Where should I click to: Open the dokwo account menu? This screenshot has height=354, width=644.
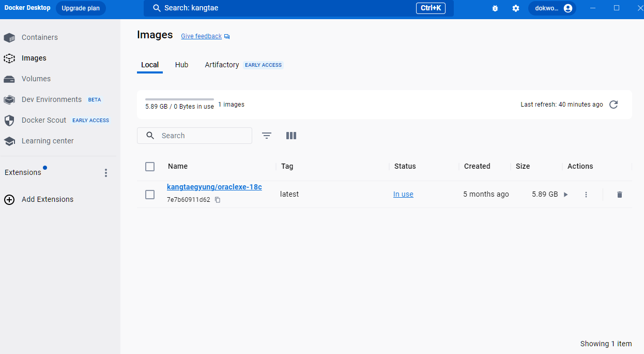pyautogui.click(x=552, y=8)
